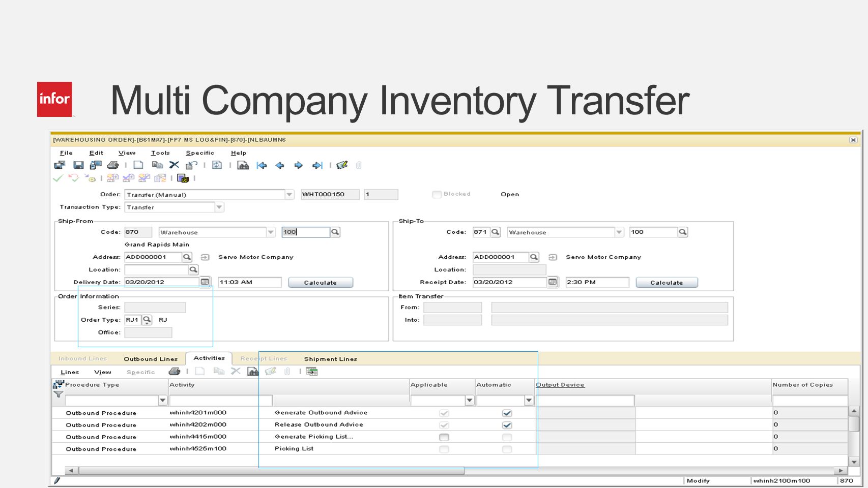Image resolution: width=868 pixels, height=488 pixels.
Task: Expand Ship-From Warehouse type dropdown
Action: [271, 232]
